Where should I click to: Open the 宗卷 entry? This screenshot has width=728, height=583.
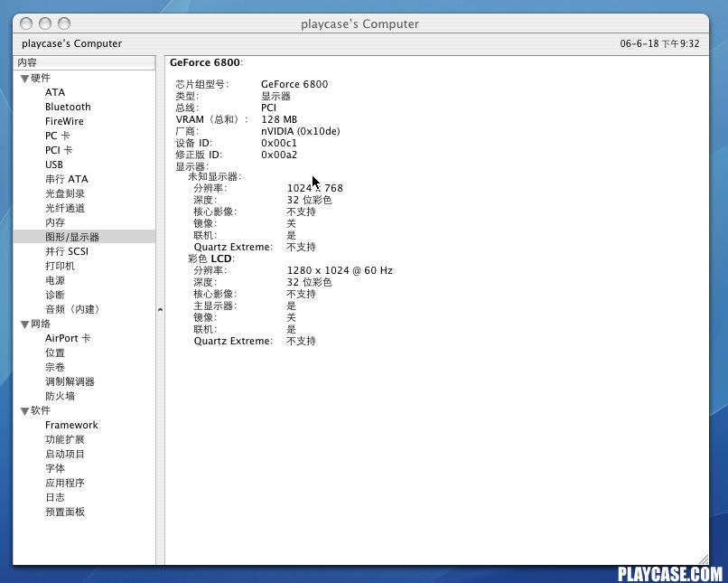pos(55,367)
